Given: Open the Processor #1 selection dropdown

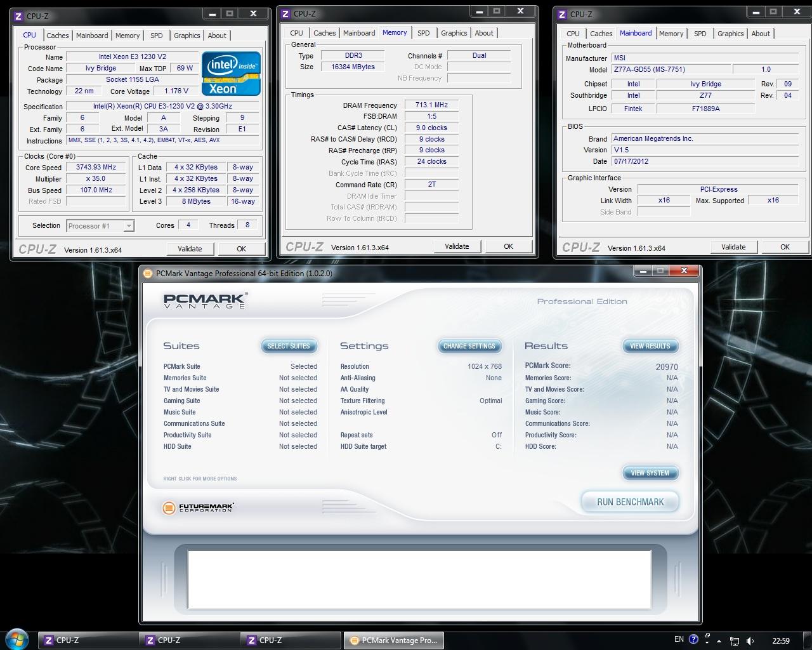Looking at the screenshot, I should click(x=100, y=225).
